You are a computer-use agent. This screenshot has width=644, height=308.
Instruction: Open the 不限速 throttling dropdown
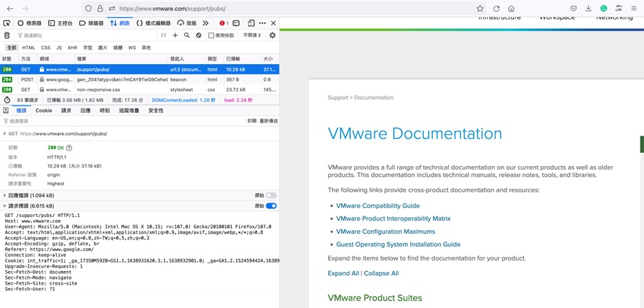click(252, 35)
